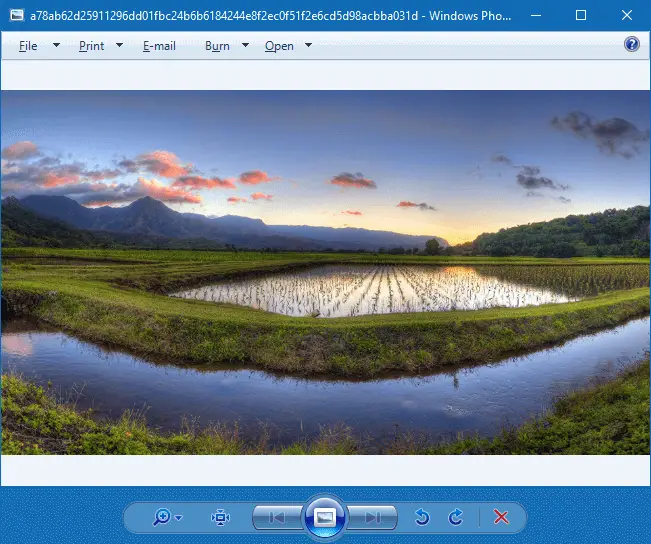Go to the previous photo
The height and width of the screenshot is (544, 651).
tap(277, 517)
